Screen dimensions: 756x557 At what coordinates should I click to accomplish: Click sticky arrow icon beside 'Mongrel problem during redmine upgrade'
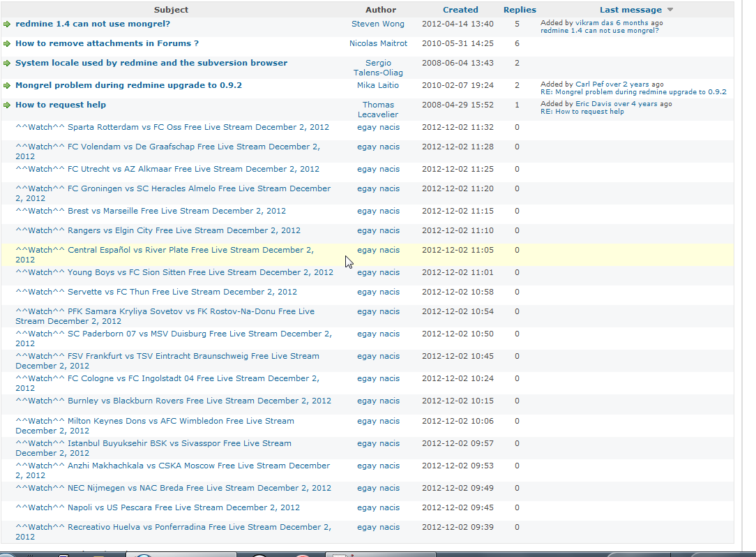click(x=7, y=85)
